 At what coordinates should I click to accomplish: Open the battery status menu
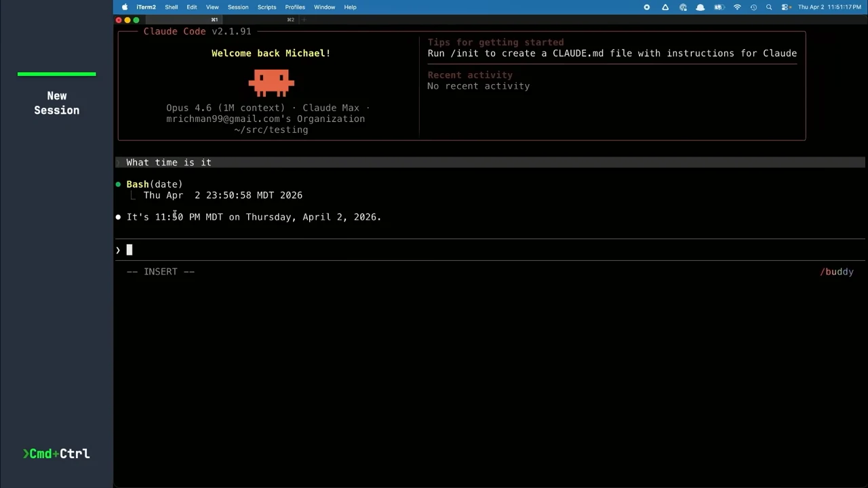tap(719, 7)
